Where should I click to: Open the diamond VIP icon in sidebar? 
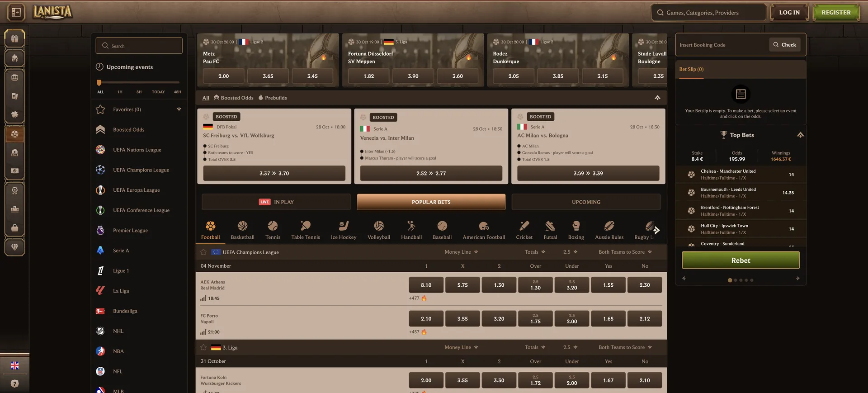pyautogui.click(x=14, y=247)
